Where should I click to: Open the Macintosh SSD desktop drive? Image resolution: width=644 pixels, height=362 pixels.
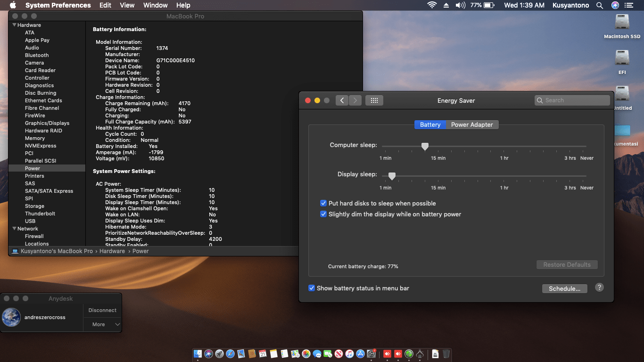click(622, 22)
